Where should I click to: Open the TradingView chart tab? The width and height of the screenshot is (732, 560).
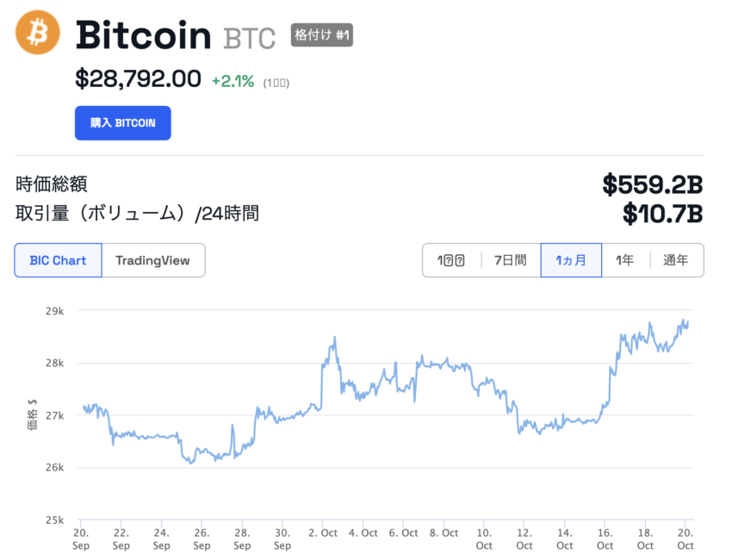(x=153, y=260)
